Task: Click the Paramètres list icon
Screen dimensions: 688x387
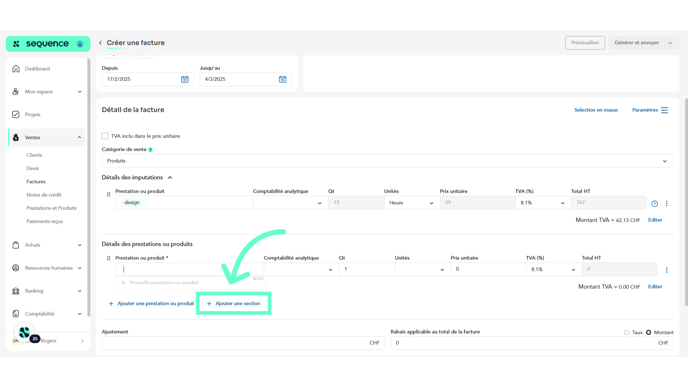Action: (664, 110)
